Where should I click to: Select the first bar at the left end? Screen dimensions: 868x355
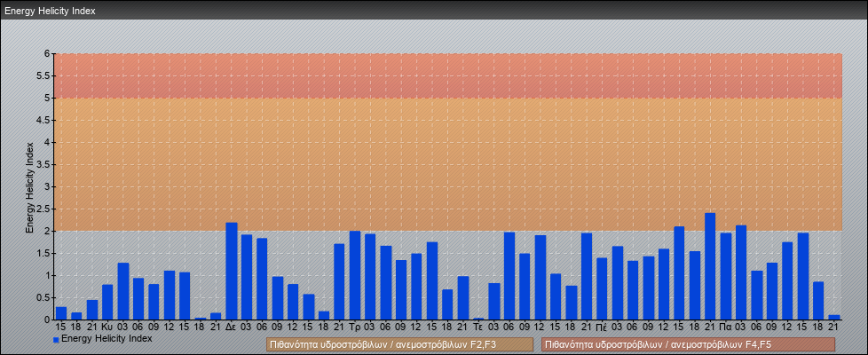point(61,313)
